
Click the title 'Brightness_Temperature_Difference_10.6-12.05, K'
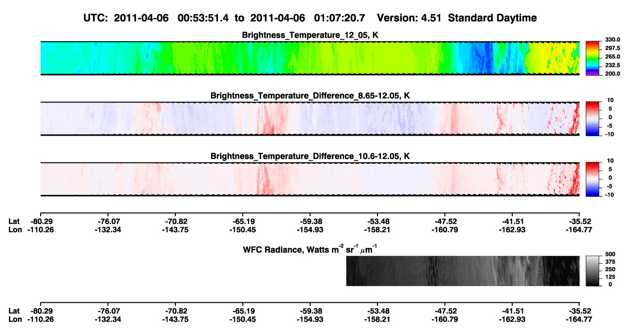310,156
